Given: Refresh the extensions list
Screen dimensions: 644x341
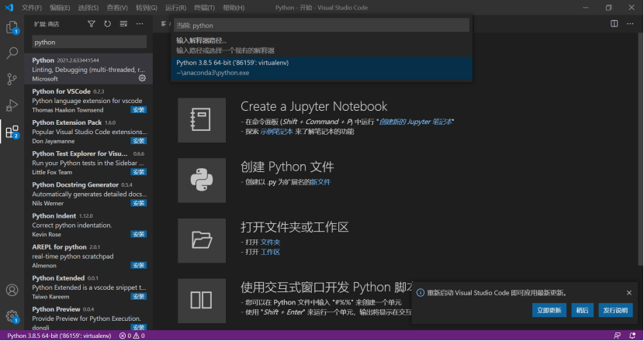Looking at the screenshot, I should coord(107,24).
